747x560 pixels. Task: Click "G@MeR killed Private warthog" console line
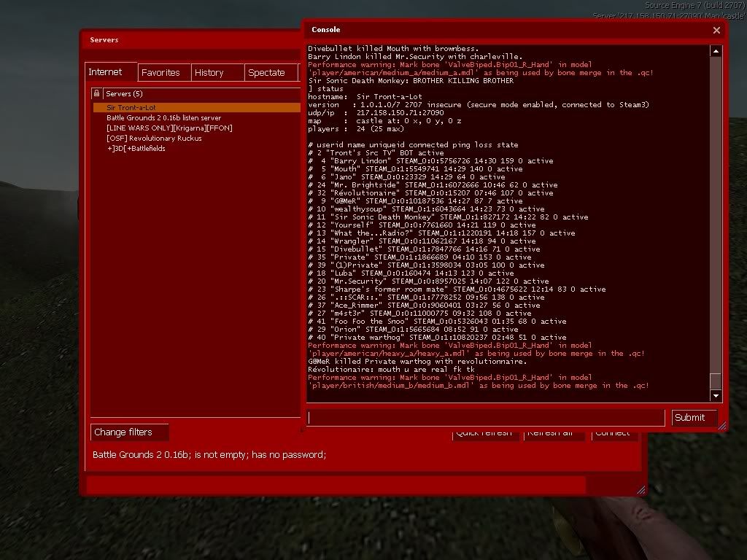click(417, 362)
